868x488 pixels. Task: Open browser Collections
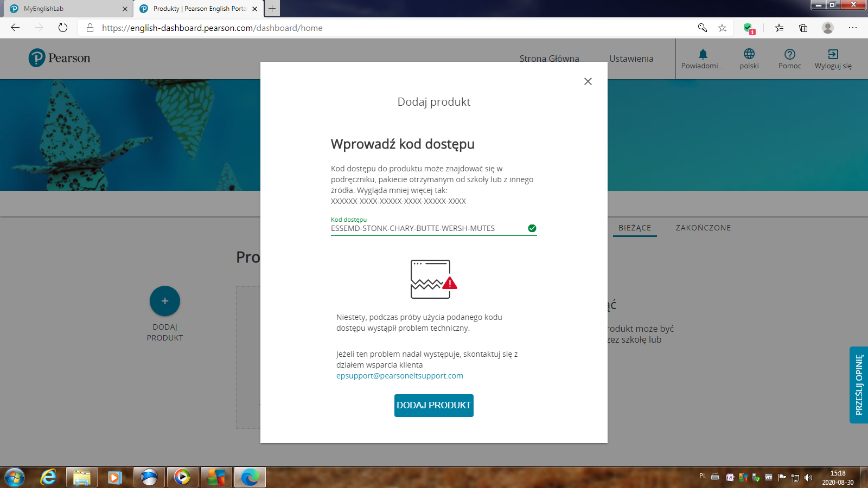click(x=803, y=28)
